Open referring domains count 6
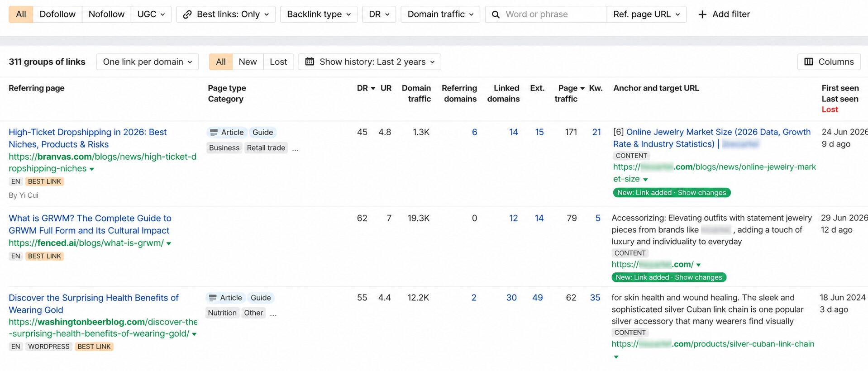 point(474,132)
